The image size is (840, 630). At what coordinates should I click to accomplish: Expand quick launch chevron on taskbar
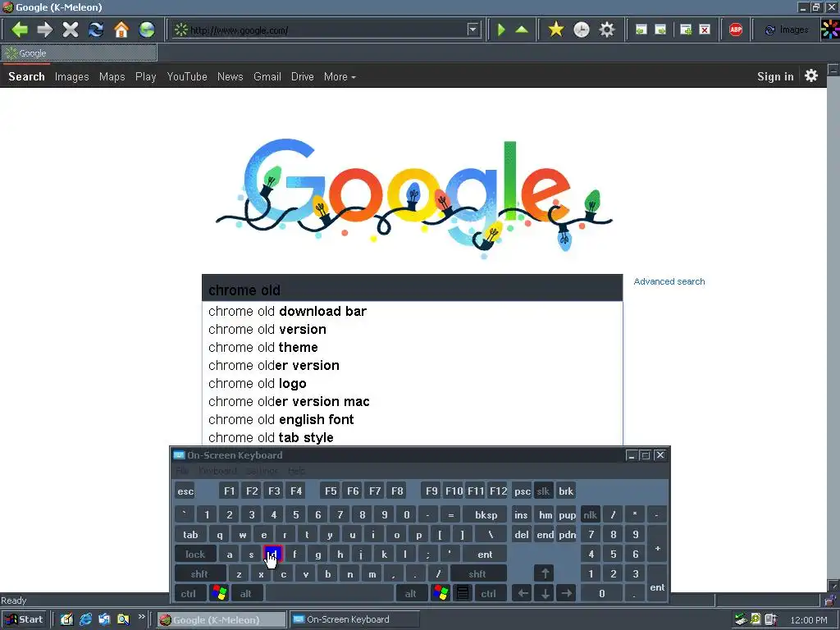coord(141,617)
